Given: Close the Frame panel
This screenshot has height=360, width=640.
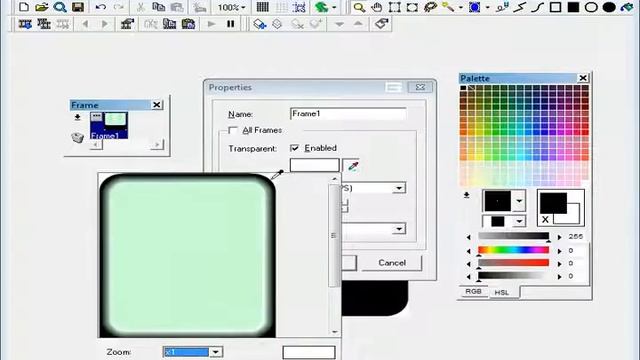Looking at the screenshot, I should click(x=157, y=105).
